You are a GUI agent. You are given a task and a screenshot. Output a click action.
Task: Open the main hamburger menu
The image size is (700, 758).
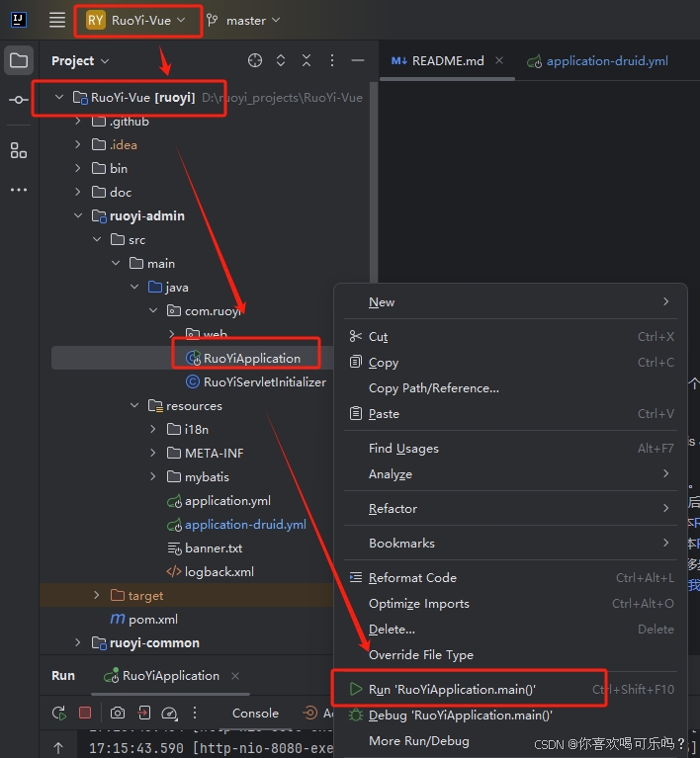pos(57,20)
